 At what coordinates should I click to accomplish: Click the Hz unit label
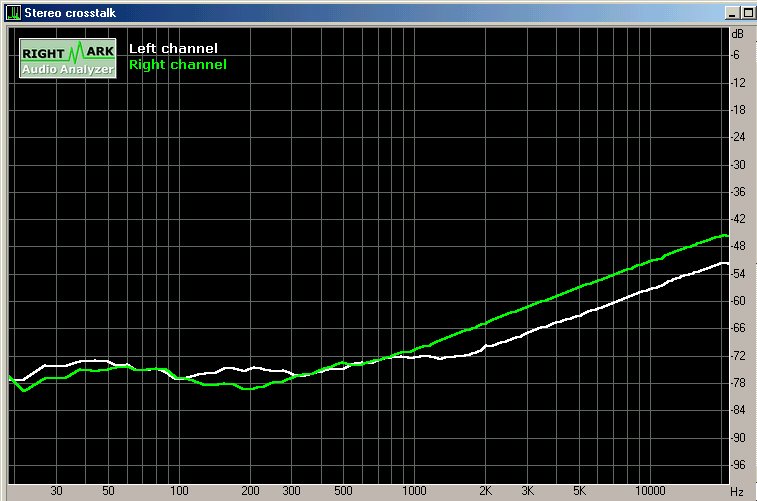(737, 492)
